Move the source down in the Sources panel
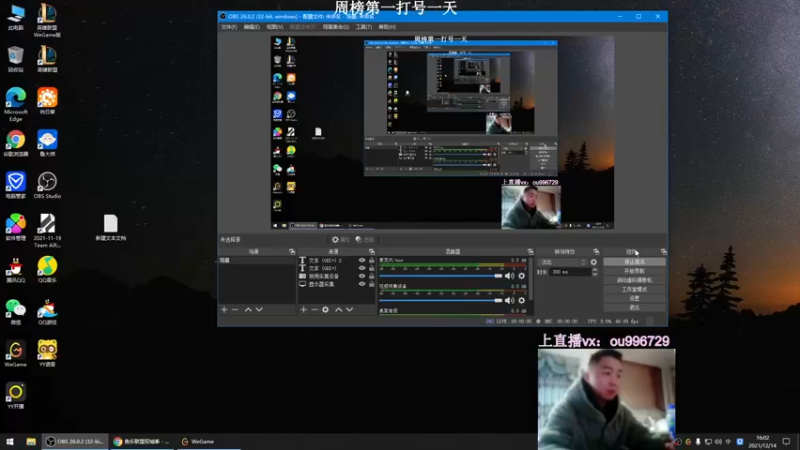 [349, 310]
